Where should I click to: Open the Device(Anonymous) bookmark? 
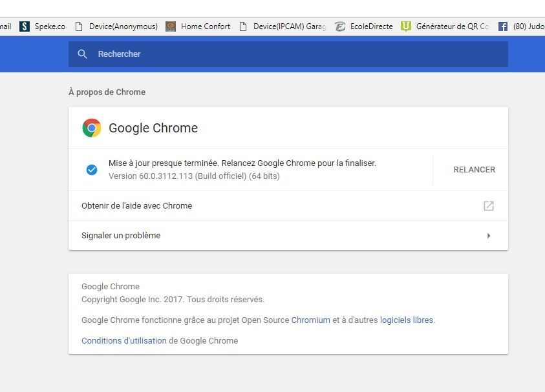click(x=116, y=26)
